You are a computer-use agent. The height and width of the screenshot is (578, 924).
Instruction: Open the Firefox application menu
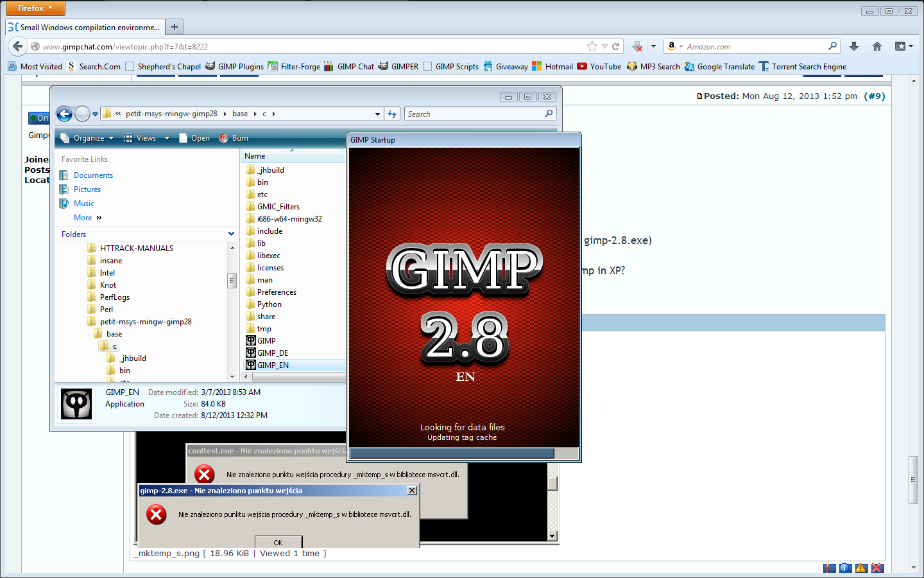pyautogui.click(x=35, y=8)
